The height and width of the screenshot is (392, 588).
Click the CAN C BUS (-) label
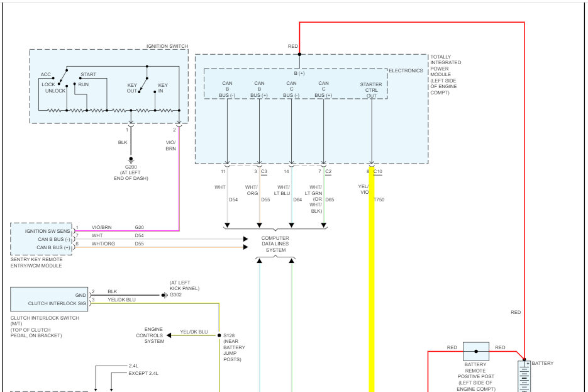(x=291, y=89)
